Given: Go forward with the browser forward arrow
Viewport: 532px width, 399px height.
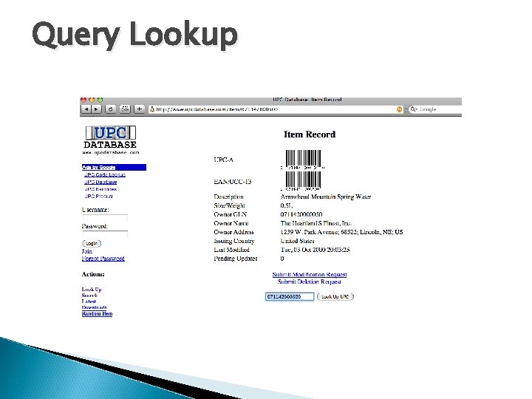Looking at the screenshot, I should pos(97,109).
